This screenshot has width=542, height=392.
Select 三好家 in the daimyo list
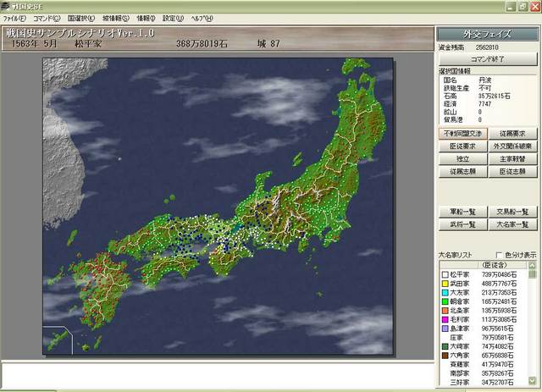pyautogui.click(x=484, y=383)
